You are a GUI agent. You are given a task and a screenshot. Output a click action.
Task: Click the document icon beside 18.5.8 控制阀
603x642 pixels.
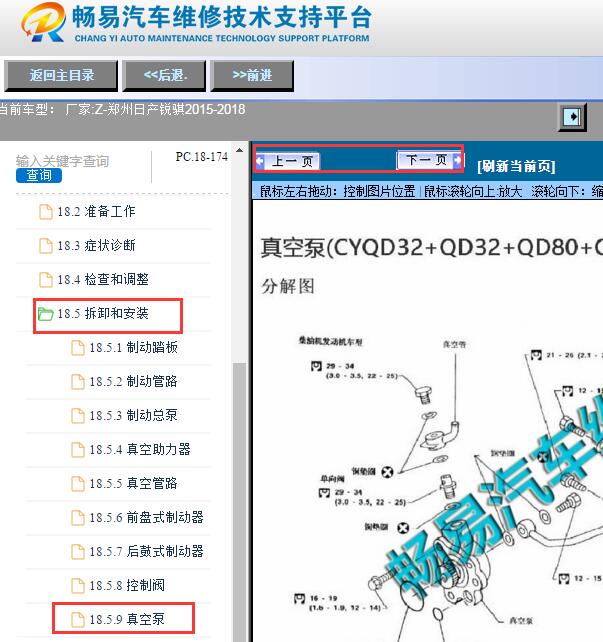[x=78, y=585]
